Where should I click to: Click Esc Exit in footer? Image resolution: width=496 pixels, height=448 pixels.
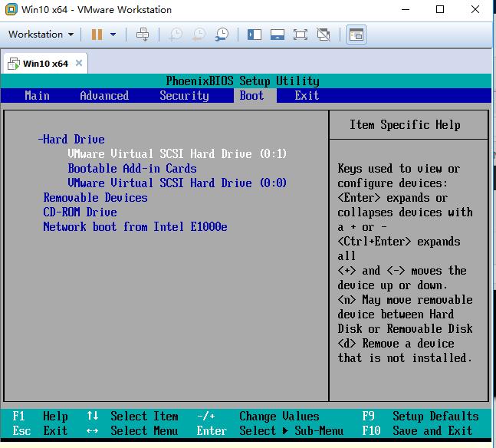pyautogui.click(x=40, y=430)
